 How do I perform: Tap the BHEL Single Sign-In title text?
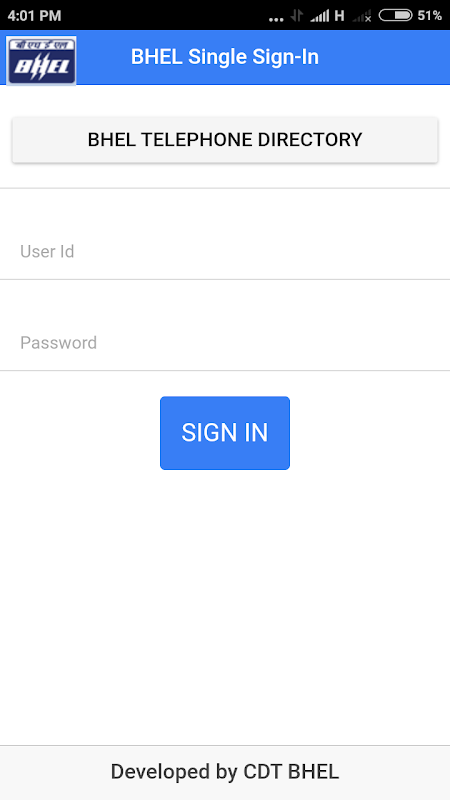tap(225, 57)
